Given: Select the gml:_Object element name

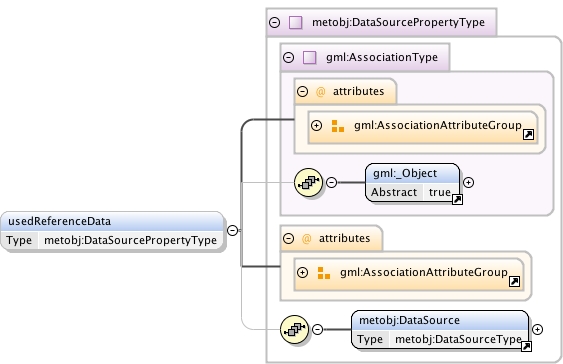Looking at the screenshot, I should 405,173.
